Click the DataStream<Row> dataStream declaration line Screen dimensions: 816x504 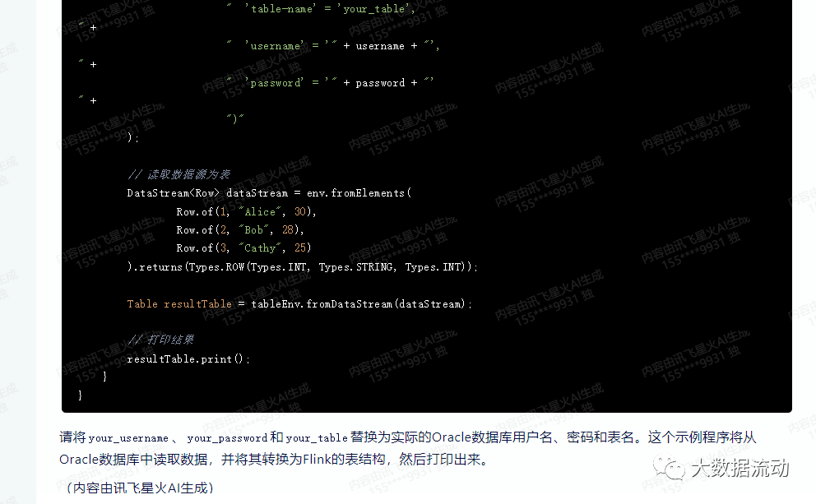(269, 193)
